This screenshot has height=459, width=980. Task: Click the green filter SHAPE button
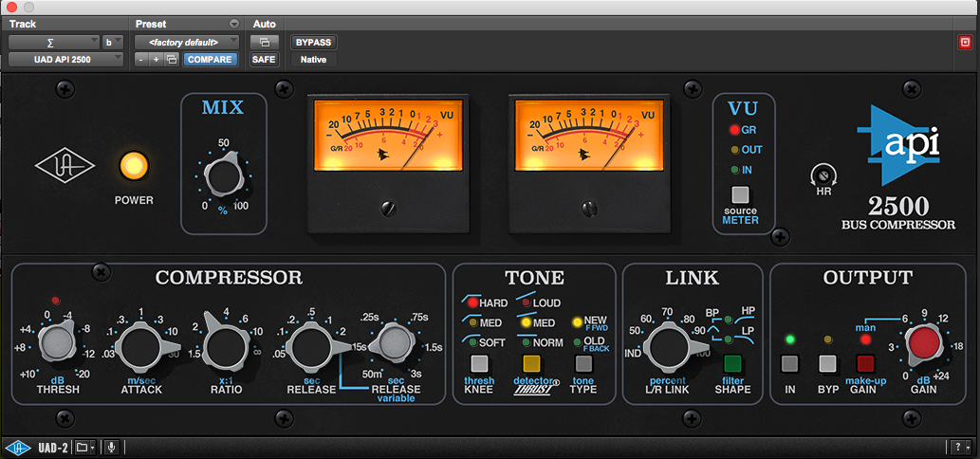[x=732, y=363]
